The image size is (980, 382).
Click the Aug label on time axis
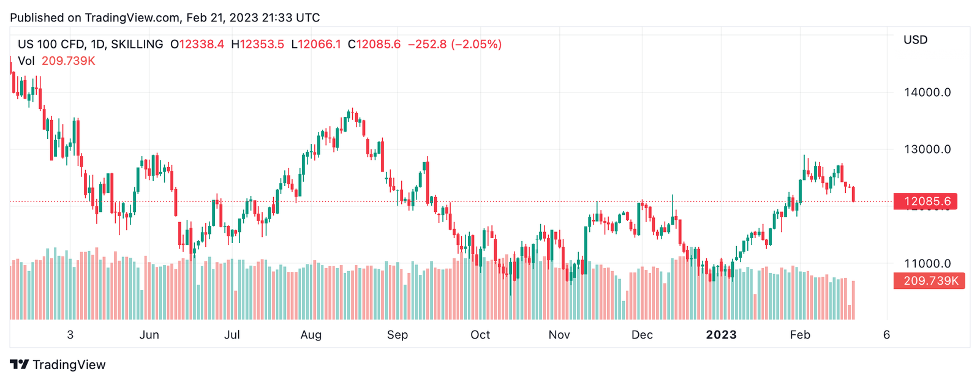311,335
